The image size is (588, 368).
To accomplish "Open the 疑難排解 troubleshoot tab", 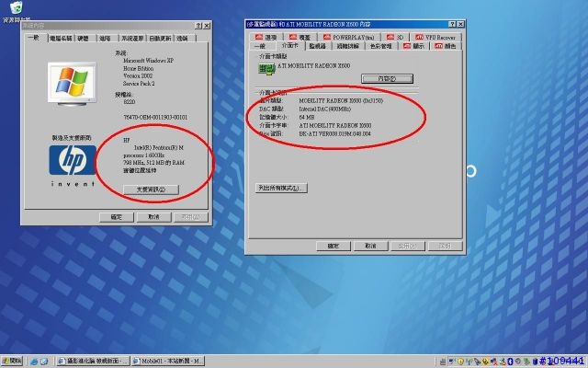I will tap(348, 46).
